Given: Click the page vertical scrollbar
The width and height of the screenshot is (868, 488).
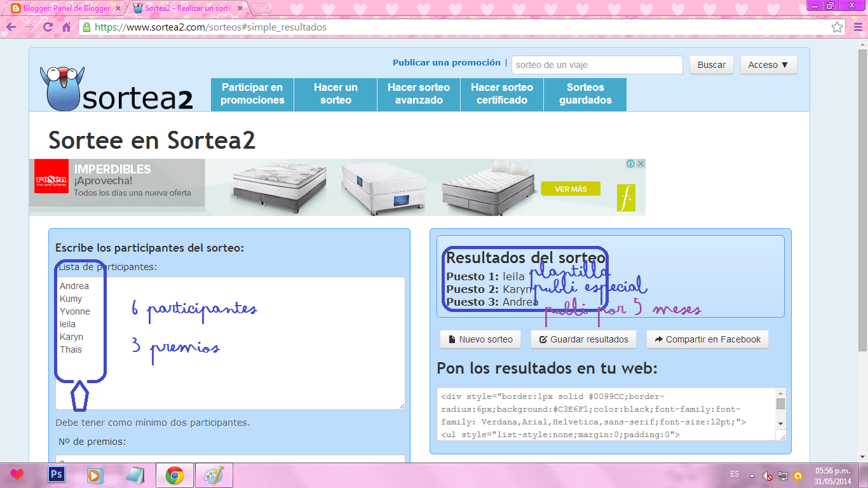Looking at the screenshot, I should pyautogui.click(x=862, y=200).
